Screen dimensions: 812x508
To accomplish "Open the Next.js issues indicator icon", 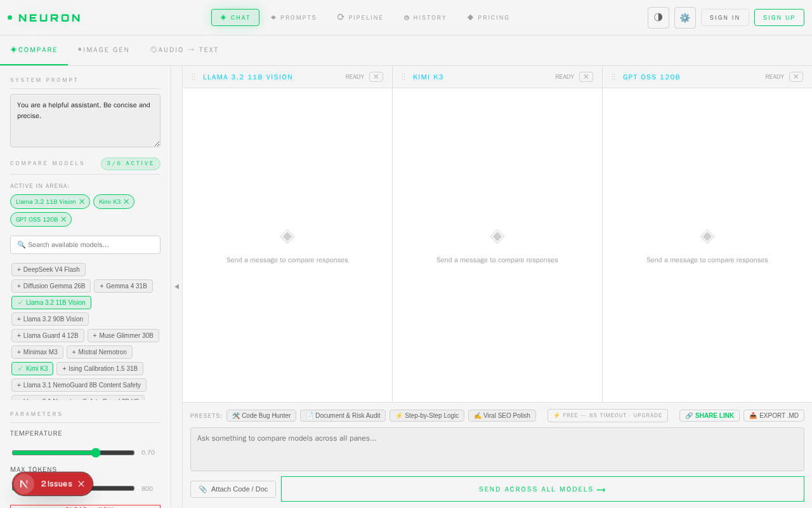I will click(24, 484).
